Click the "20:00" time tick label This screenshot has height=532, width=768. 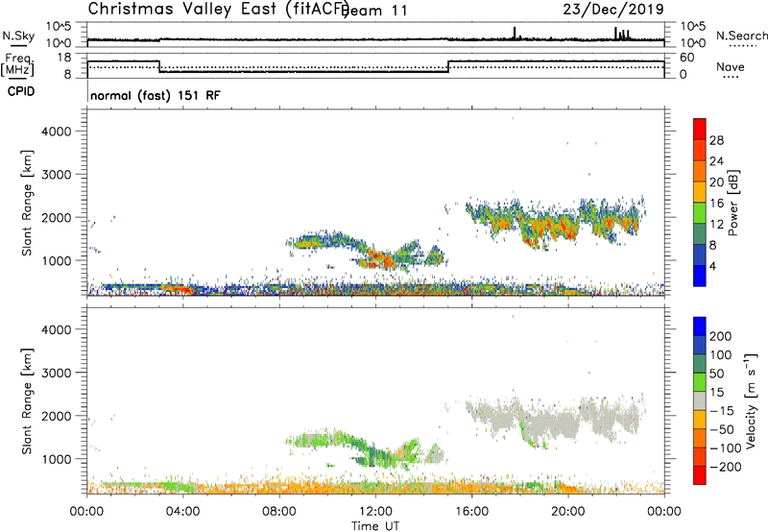[x=567, y=512]
